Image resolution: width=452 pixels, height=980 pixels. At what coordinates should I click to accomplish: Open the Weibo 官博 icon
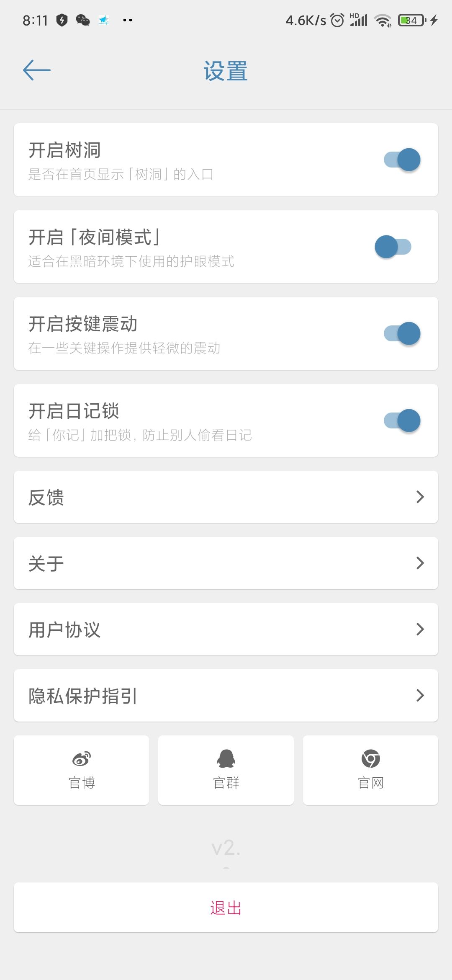pyautogui.click(x=82, y=758)
